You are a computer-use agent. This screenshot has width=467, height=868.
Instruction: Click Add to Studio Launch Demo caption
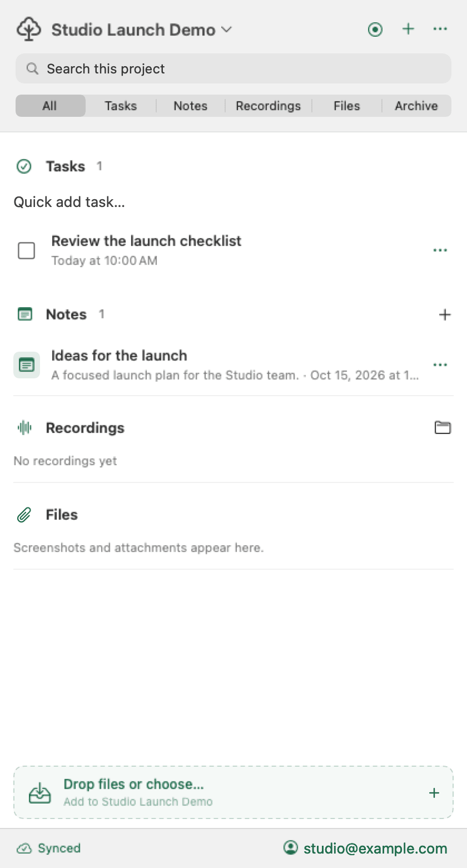pos(138,802)
